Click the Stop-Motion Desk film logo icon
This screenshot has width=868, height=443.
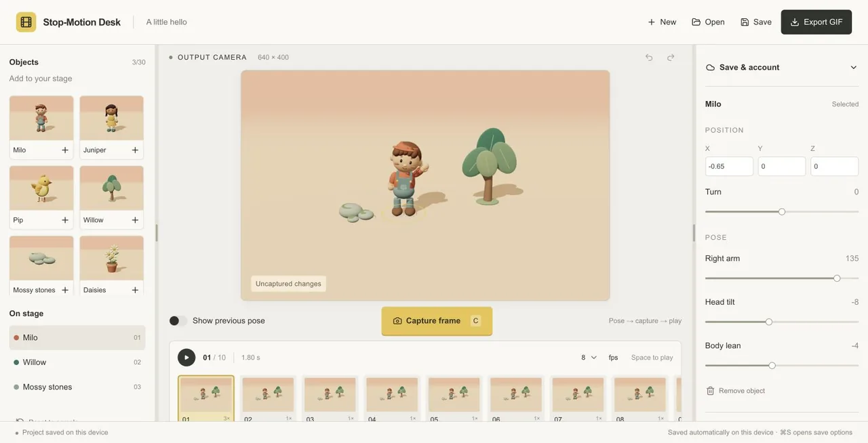26,22
